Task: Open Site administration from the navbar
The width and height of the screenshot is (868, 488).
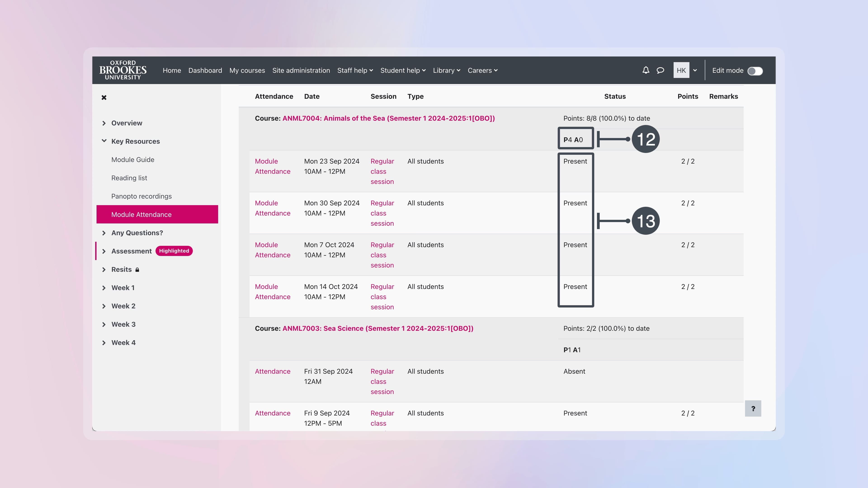Action: tap(301, 70)
